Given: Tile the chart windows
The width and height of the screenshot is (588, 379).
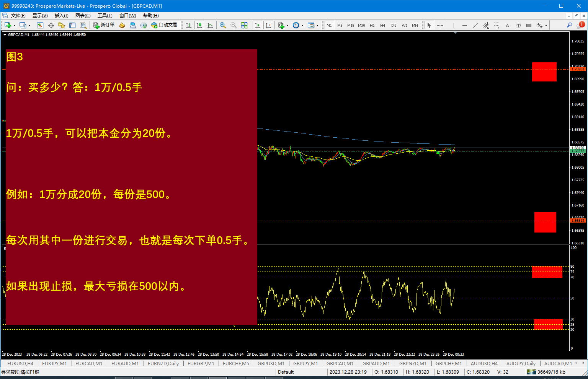Looking at the screenshot, I should 245,25.
